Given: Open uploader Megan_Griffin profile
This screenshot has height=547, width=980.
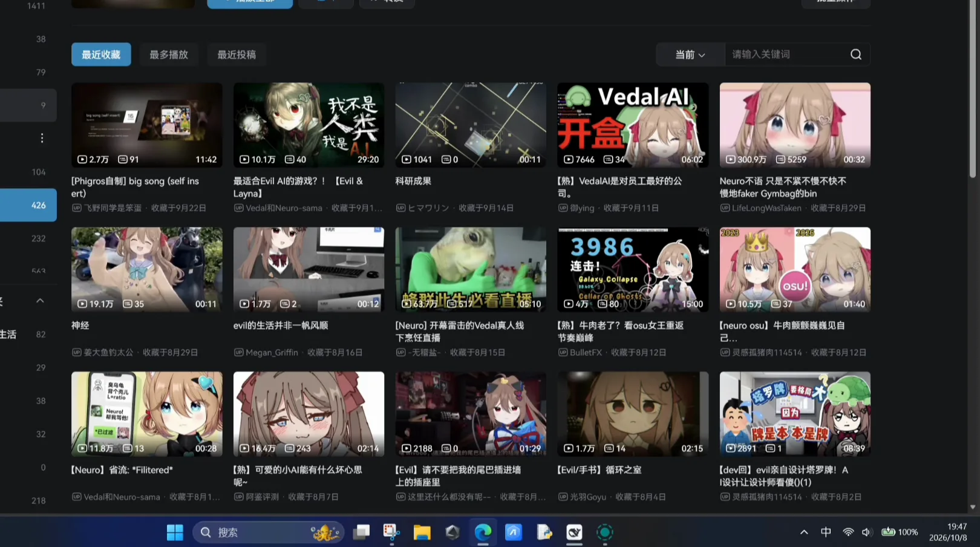Looking at the screenshot, I should click(272, 352).
